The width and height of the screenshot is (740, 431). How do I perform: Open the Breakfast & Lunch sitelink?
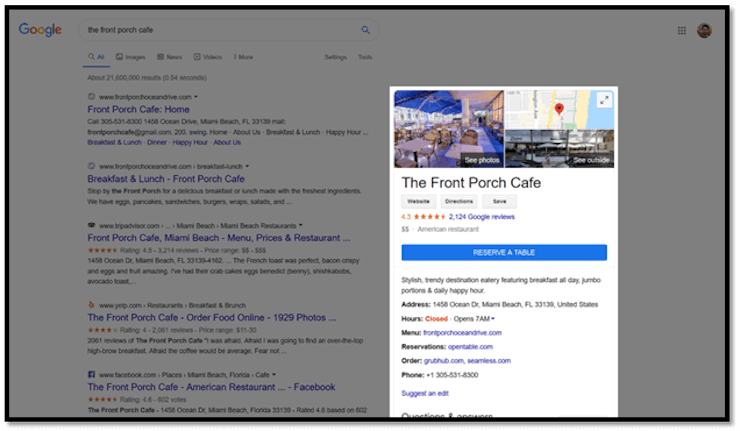click(x=114, y=142)
